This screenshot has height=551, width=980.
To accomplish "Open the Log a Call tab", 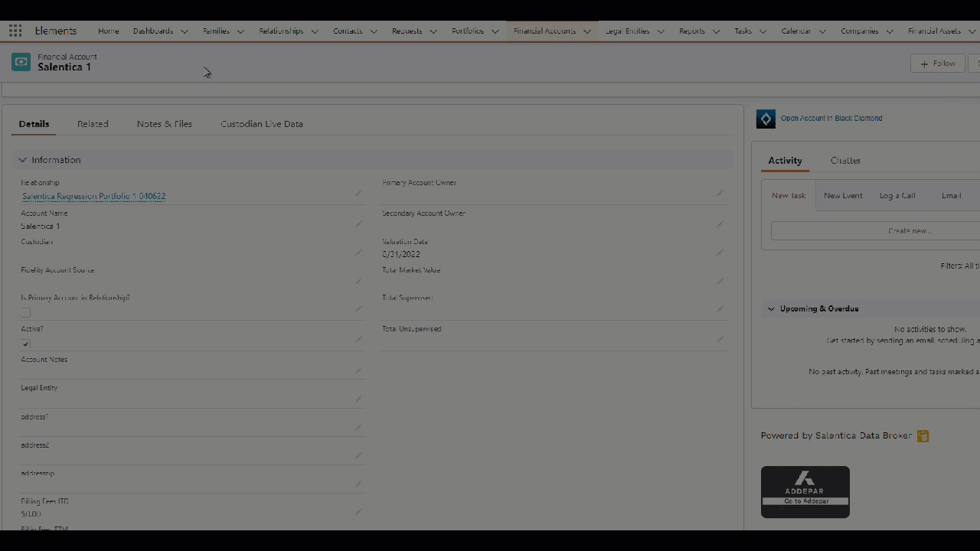I will (897, 196).
